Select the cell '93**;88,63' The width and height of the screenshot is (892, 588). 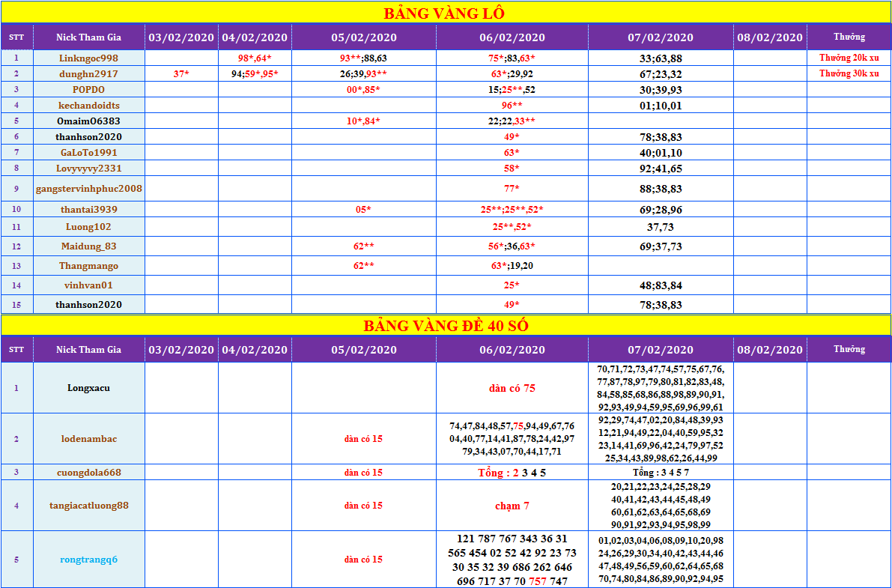point(364,58)
